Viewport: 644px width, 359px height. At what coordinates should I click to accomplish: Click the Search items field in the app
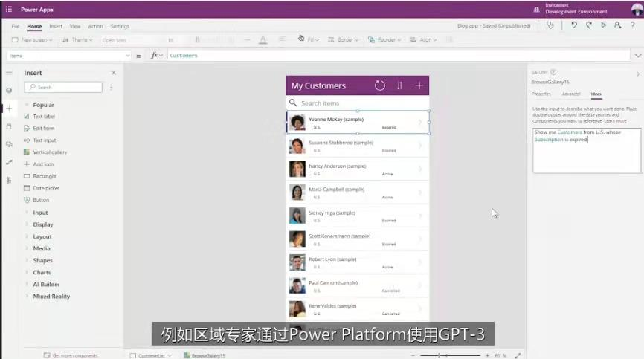point(357,103)
